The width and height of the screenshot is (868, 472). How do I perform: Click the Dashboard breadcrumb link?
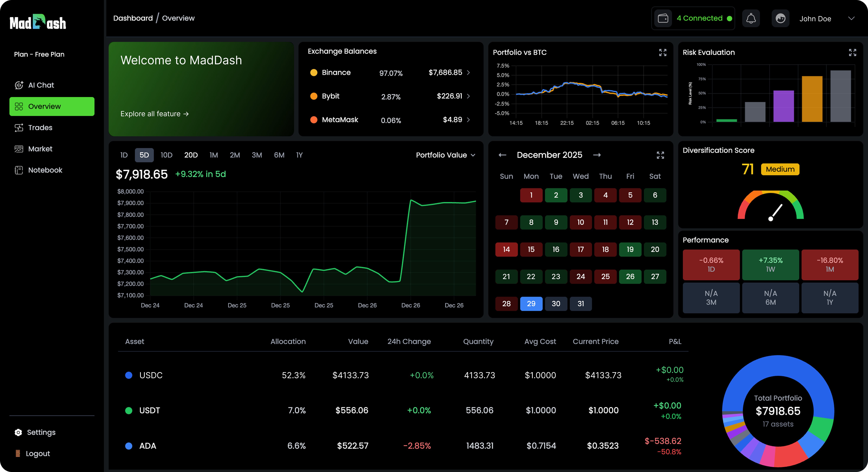tap(133, 18)
